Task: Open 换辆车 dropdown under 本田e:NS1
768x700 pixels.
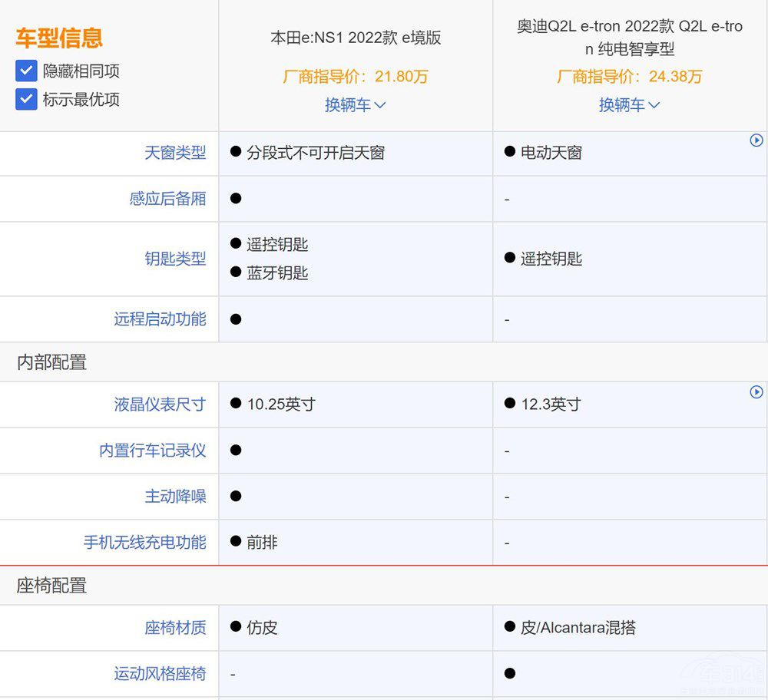Action: point(355,105)
